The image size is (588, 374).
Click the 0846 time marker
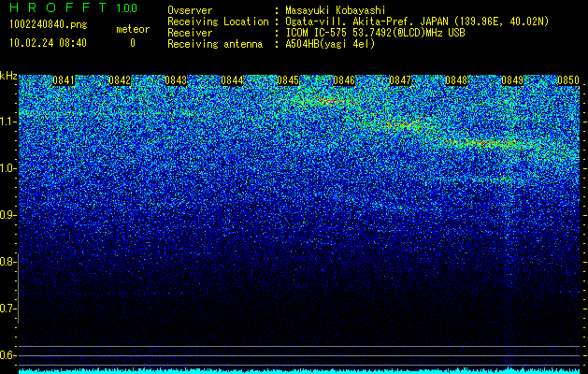click(x=344, y=80)
